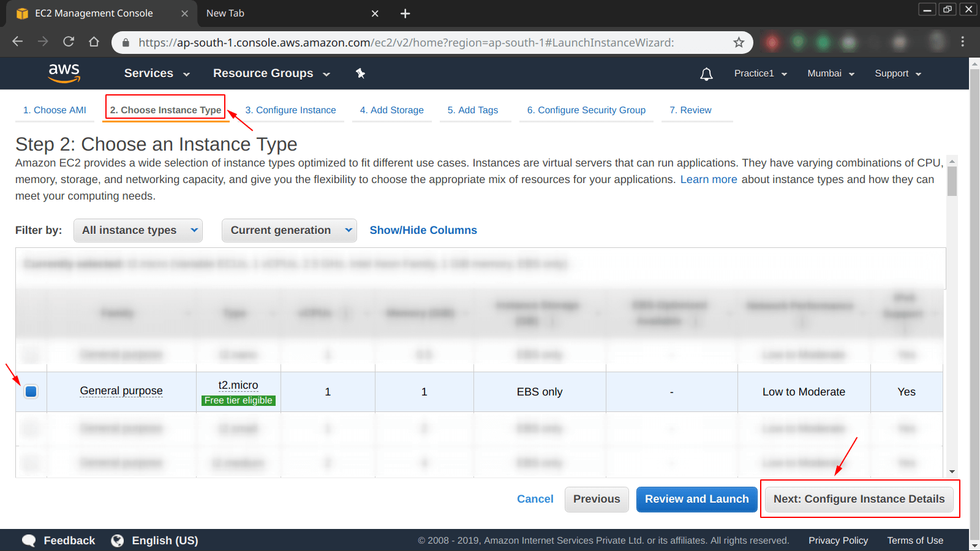This screenshot has width=980, height=551.
Task: Expand the Resource Groups menu
Action: [271, 73]
